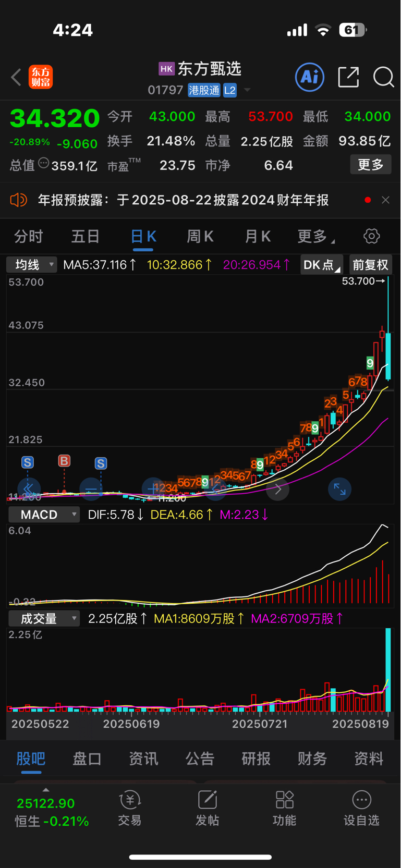
Task: Tap the DEA:4.66 reading
Action: point(181,515)
